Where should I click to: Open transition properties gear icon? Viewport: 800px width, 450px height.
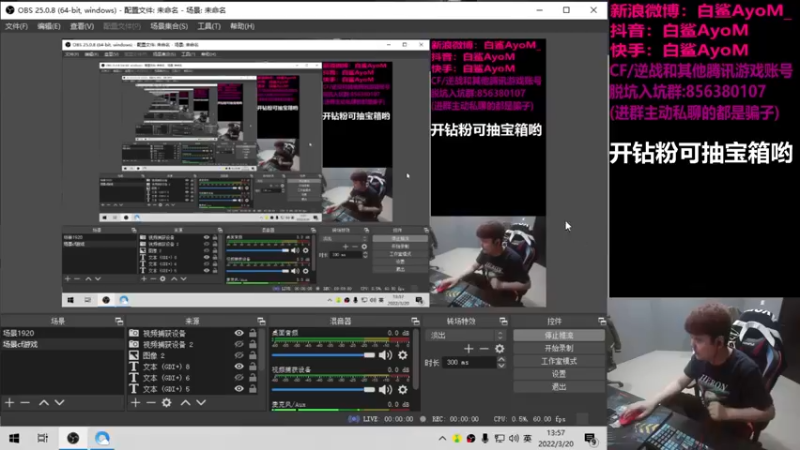pos(500,349)
